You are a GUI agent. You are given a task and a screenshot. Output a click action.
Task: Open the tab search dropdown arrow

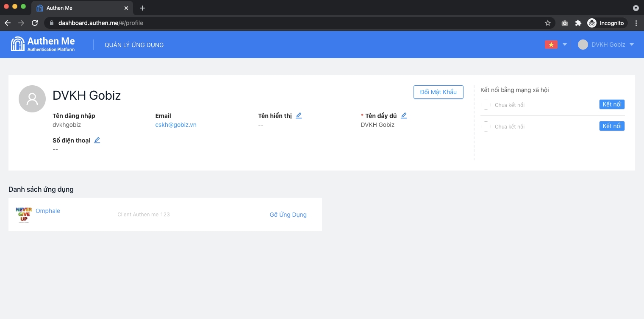636,8
